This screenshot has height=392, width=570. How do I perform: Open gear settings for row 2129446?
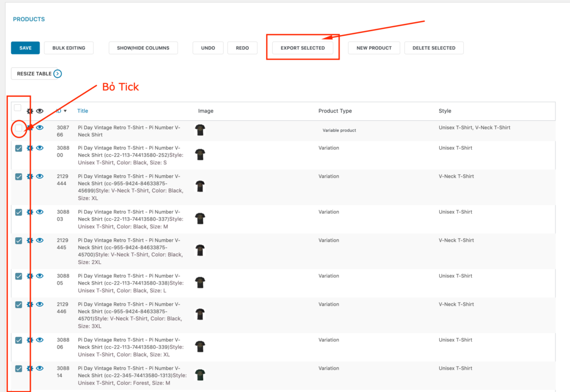30,305
